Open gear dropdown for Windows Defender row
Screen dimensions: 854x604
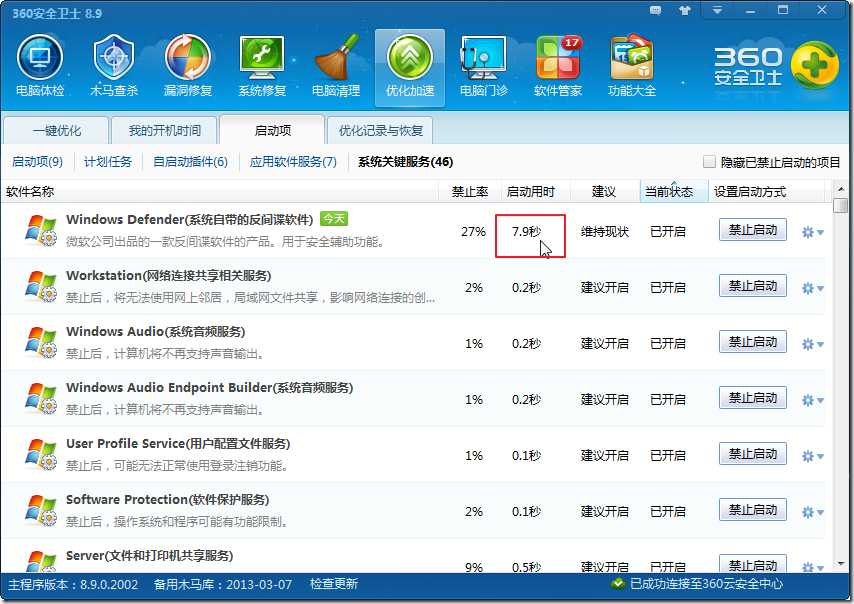click(813, 233)
